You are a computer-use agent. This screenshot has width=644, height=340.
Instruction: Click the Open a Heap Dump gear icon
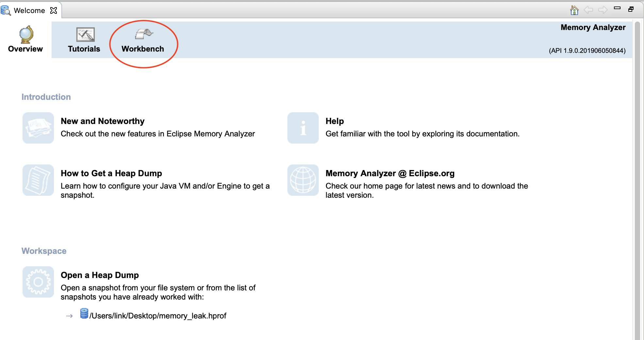pos(38,282)
